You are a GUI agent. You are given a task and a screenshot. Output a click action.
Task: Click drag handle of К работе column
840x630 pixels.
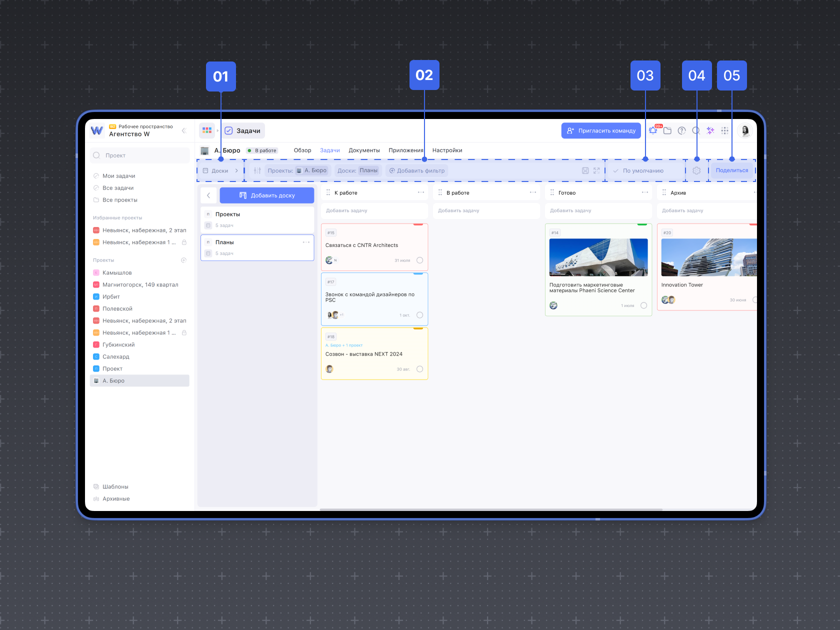tap(328, 192)
